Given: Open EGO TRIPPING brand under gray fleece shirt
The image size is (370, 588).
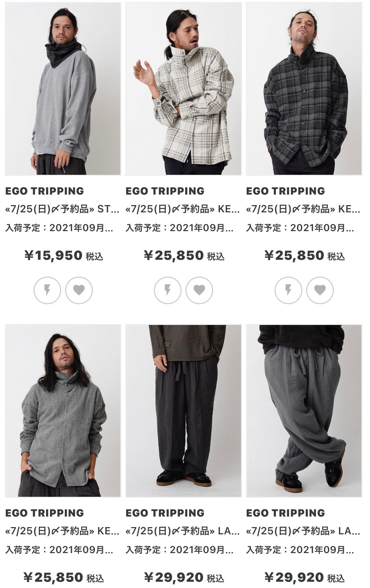Looking at the screenshot, I should (x=45, y=513).
